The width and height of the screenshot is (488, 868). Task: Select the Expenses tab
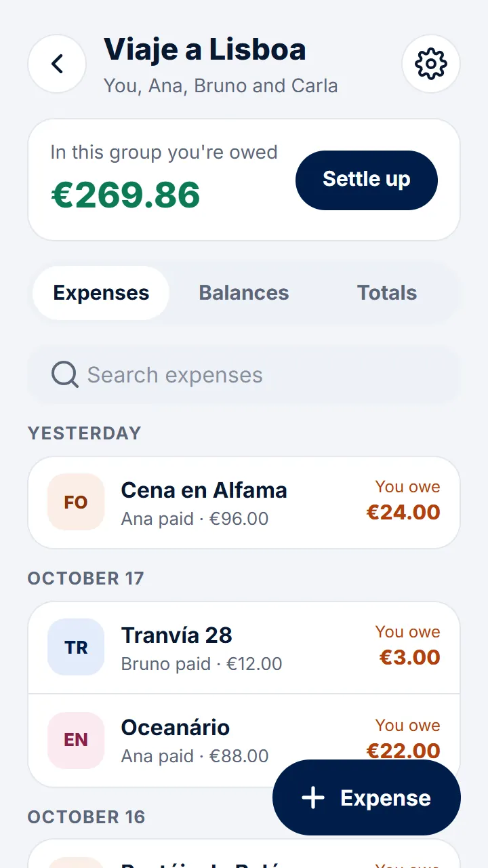click(x=101, y=293)
